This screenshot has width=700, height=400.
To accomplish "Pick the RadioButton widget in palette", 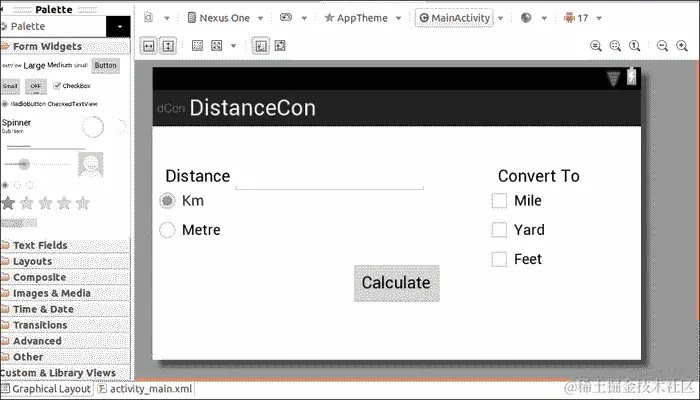I will pyautogui.click(x=24, y=104).
